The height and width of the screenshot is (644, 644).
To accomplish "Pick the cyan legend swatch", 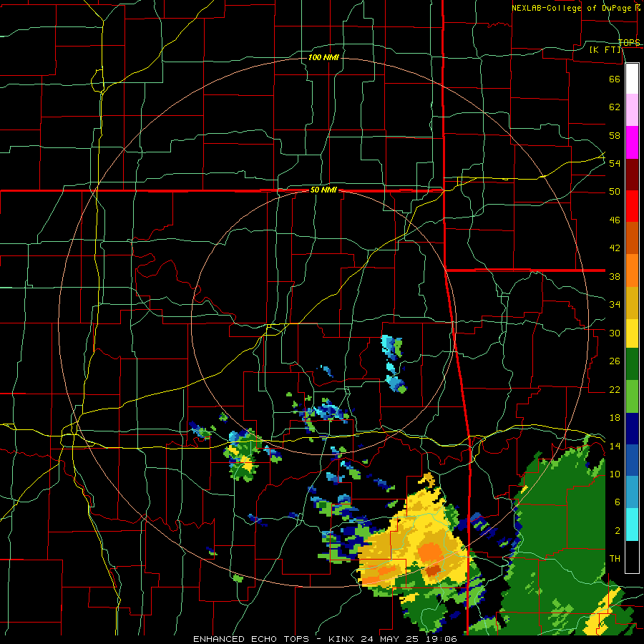I will 632,525.
